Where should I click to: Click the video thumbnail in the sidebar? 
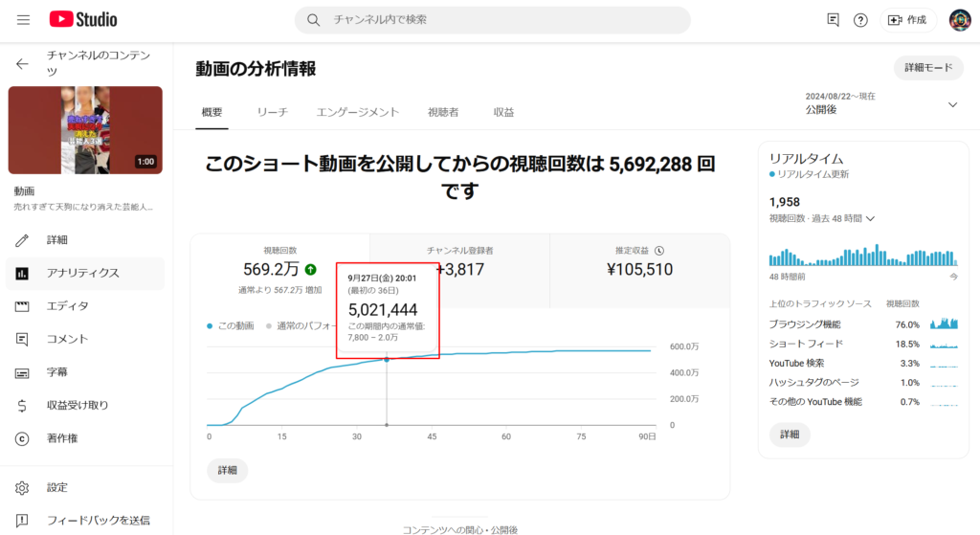85,130
